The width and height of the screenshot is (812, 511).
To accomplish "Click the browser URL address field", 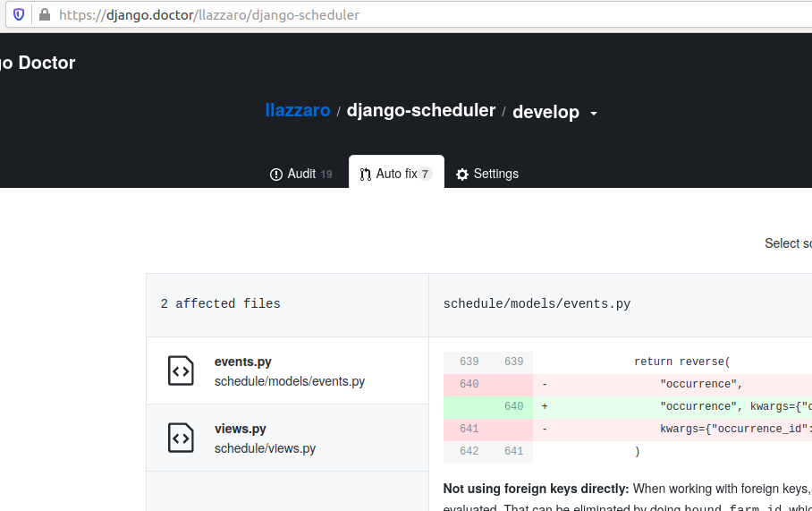I will (x=409, y=14).
